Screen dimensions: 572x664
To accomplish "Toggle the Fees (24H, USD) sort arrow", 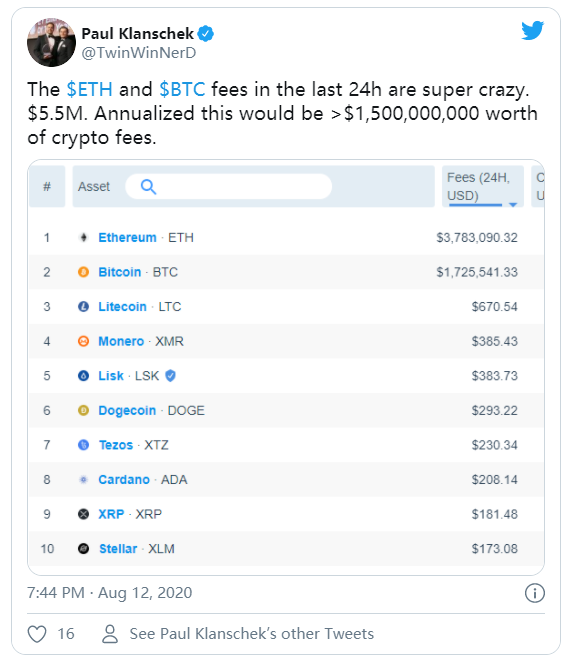I will 513,205.
